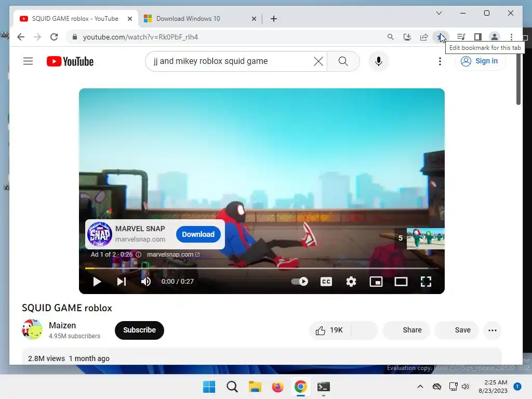Download MARVEL SNAP from ad
The image size is (532, 399).
coord(198,234)
